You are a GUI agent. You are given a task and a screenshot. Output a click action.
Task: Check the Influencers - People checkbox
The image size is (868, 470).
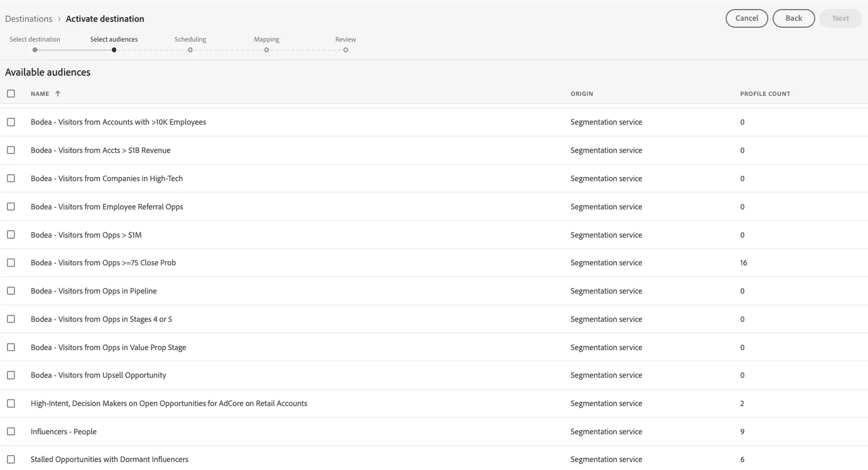[11, 432]
